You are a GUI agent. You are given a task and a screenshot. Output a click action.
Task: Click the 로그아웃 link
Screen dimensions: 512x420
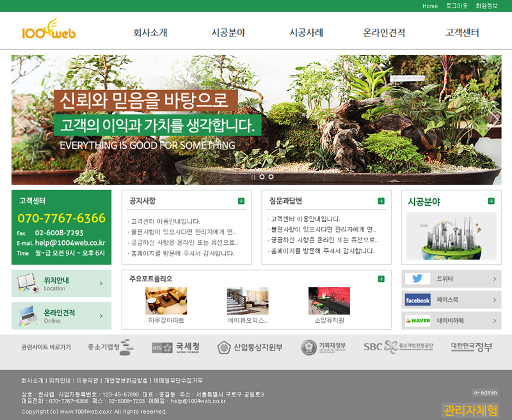[x=456, y=6]
